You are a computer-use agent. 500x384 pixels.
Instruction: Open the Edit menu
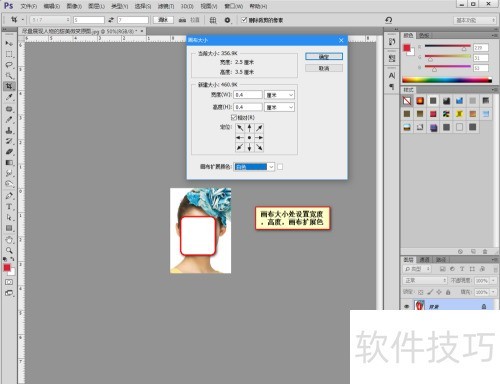pos(52,6)
